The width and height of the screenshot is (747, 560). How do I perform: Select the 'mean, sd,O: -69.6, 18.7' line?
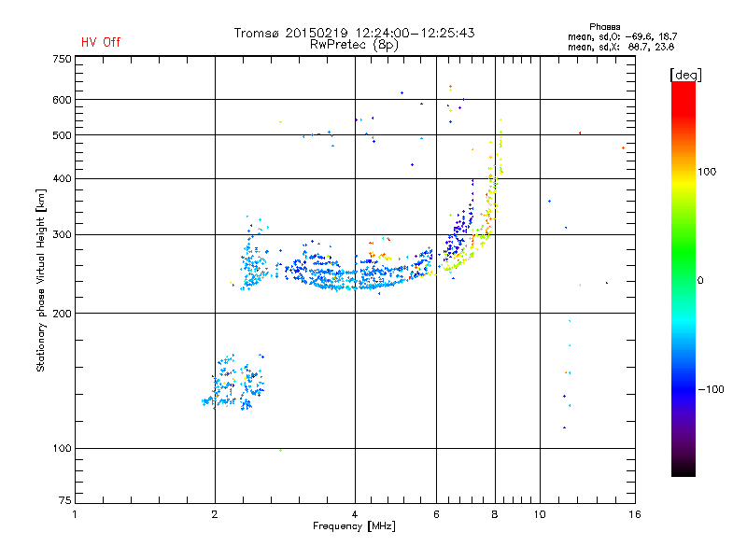pos(622,36)
